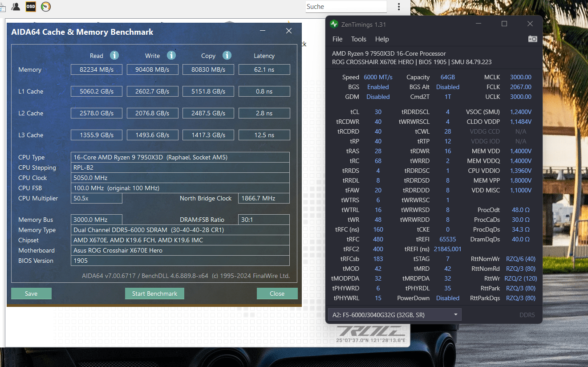Image resolution: width=588 pixels, height=367 pixels.
Task: Select the Memory Read value 82234 MB/s
Action: 97,69
